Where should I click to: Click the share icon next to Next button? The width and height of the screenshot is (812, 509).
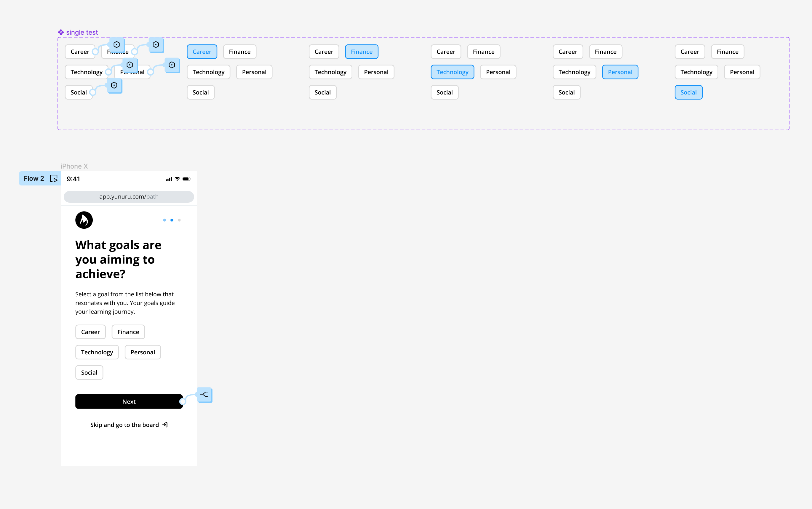(x=204, y=394)
